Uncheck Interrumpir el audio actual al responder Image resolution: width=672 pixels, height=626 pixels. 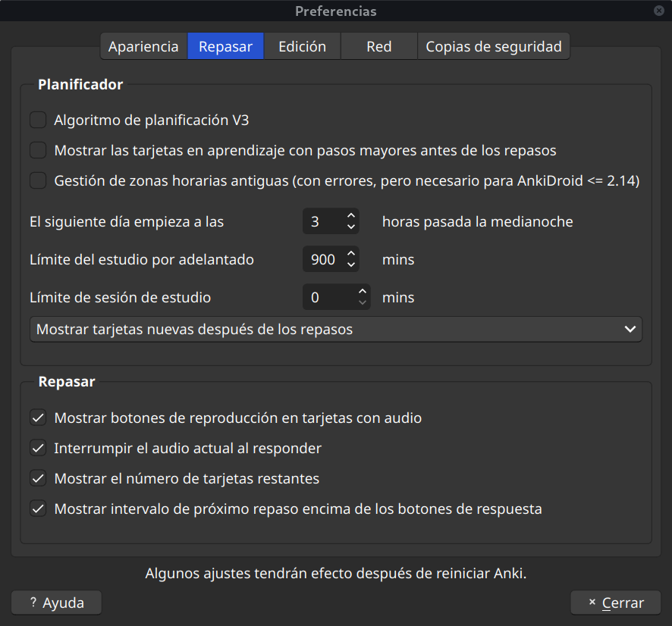(x=38, y=448)
